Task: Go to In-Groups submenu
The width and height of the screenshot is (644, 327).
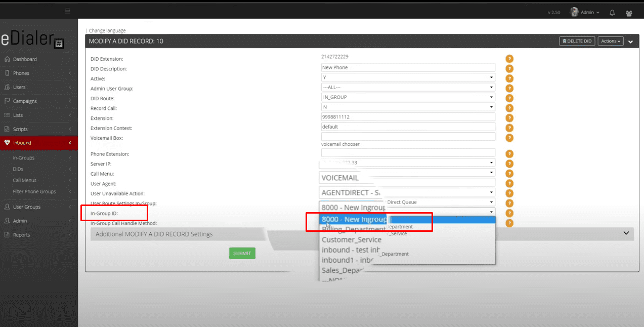Action: [x=24, y=158]
